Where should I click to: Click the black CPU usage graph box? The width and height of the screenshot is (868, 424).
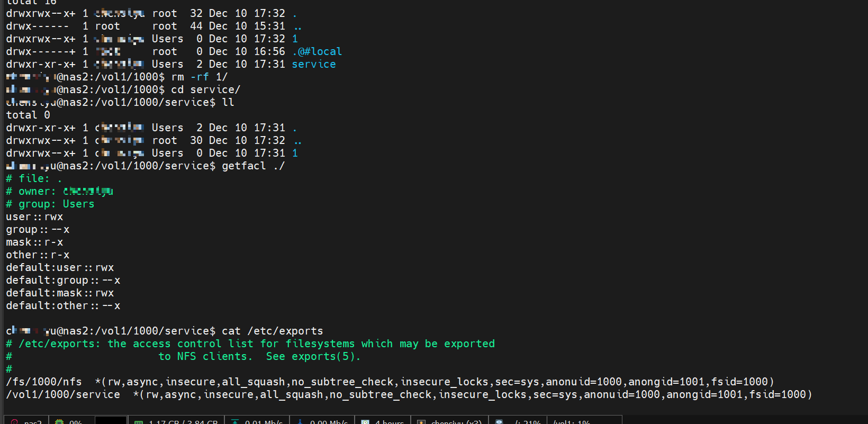coord(111,420)
